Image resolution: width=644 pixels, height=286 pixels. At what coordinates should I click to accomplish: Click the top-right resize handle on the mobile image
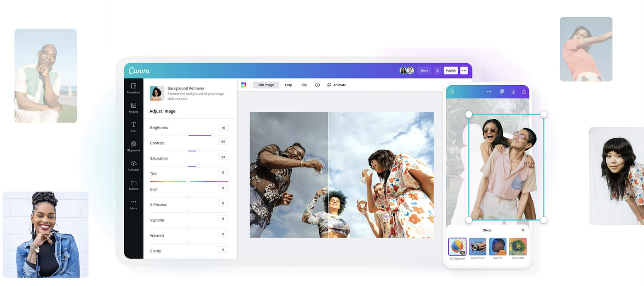coord(543,114)
